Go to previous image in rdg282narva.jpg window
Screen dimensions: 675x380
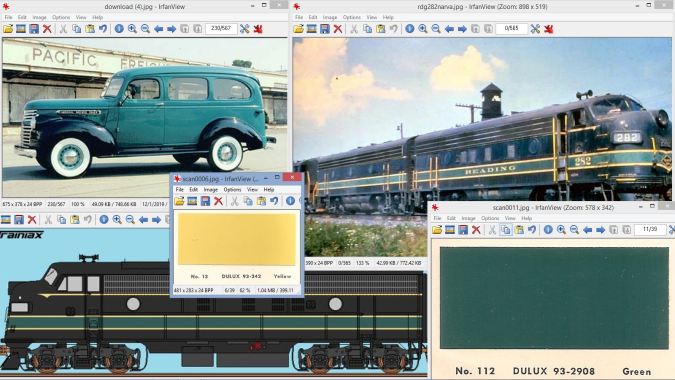(449, 29)
